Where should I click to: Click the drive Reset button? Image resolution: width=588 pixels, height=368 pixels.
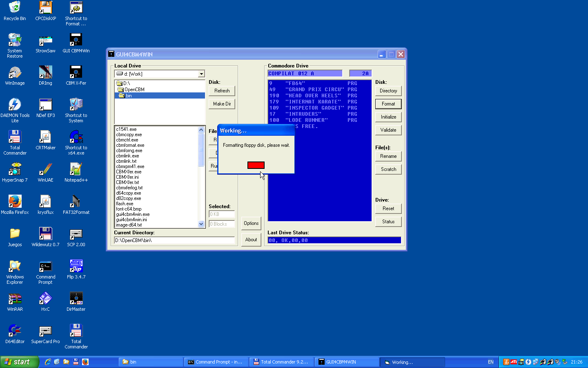click(x=388, y=209)
